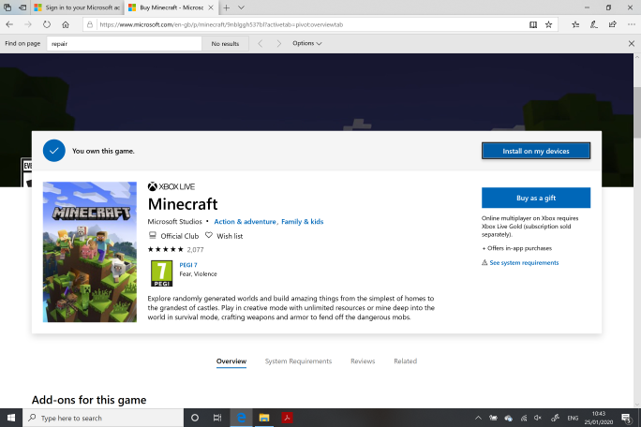
Task: Click the OneDrive cloud tray icon
Action: tap(509, 418)
